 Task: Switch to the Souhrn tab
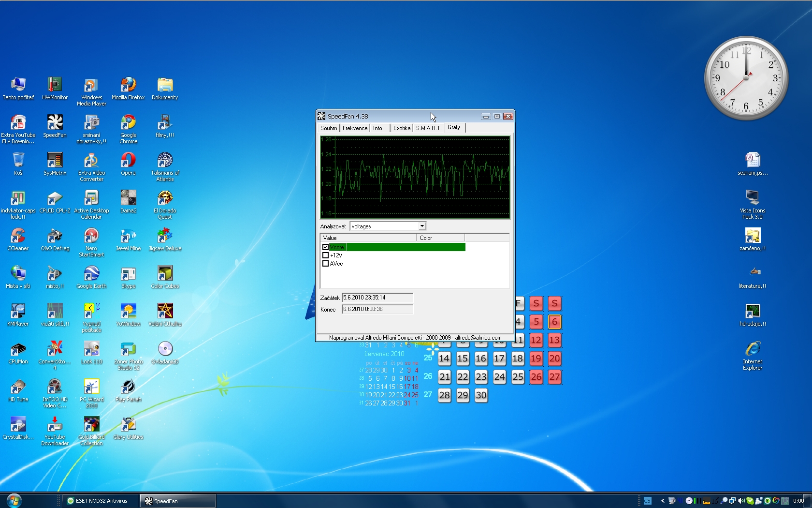click(x=329, y=128)
